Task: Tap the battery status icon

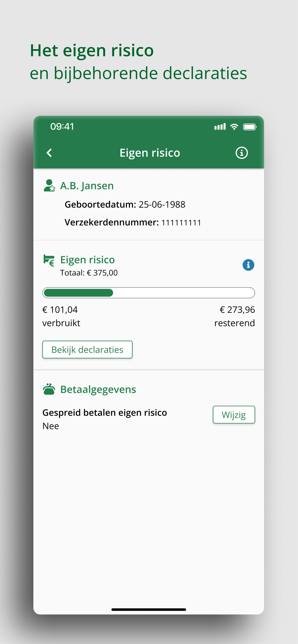Action: click(250, 127)
